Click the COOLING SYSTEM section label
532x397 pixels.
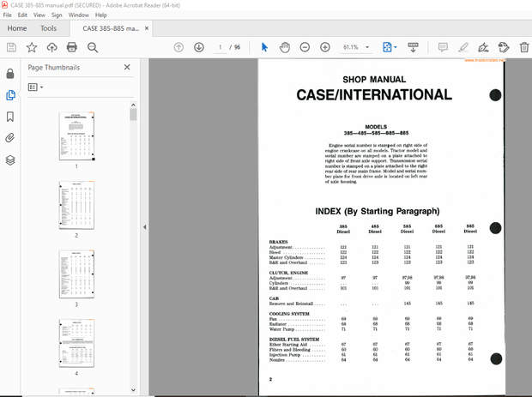289,314
